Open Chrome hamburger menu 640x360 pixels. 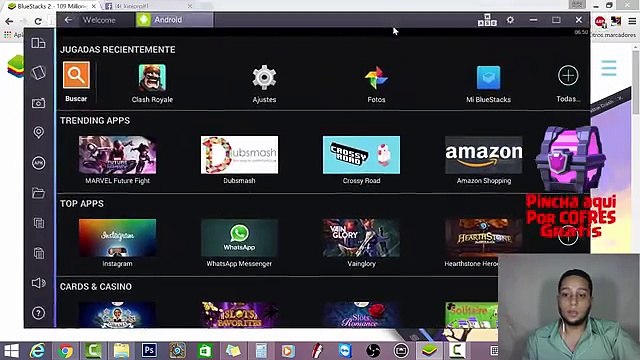[x=632, y=21]
